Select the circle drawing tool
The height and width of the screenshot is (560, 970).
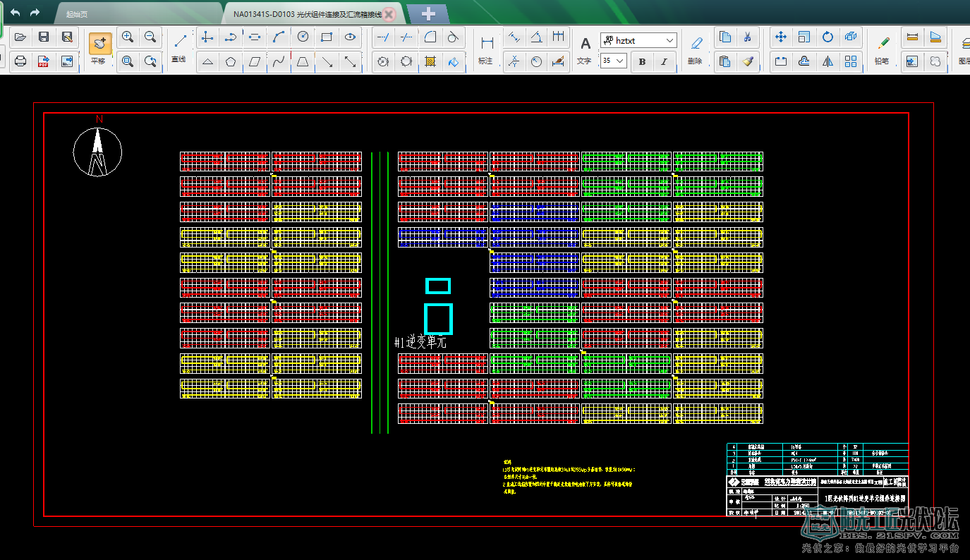click(x=303, y=37)
